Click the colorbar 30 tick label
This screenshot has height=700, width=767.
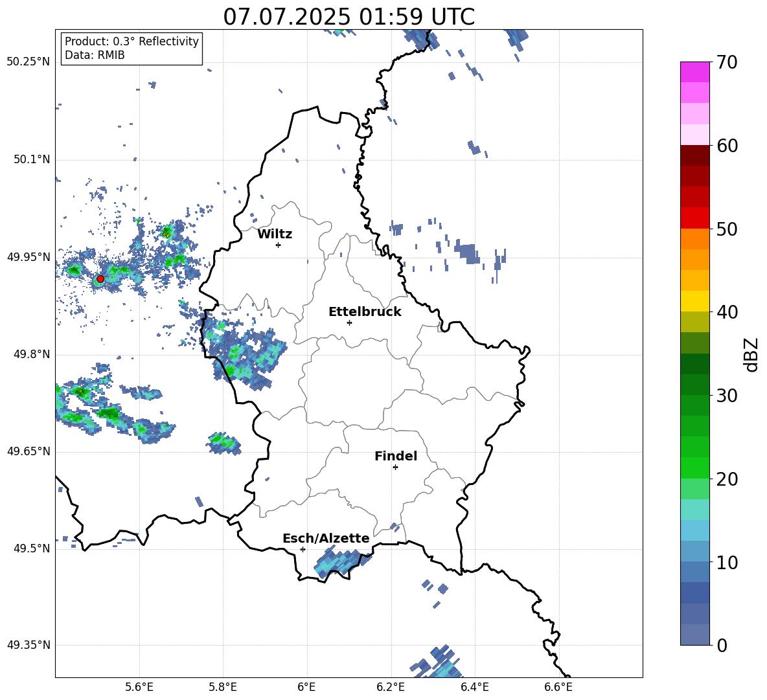727,395
